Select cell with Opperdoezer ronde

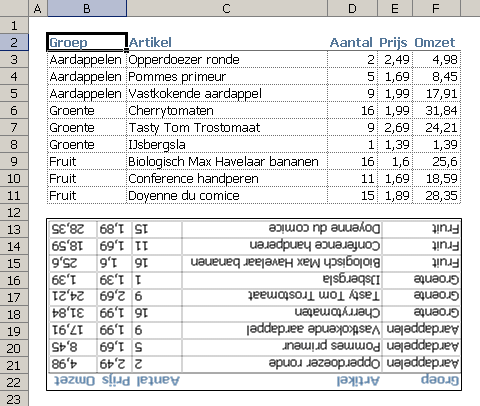(x=227, y=60)
